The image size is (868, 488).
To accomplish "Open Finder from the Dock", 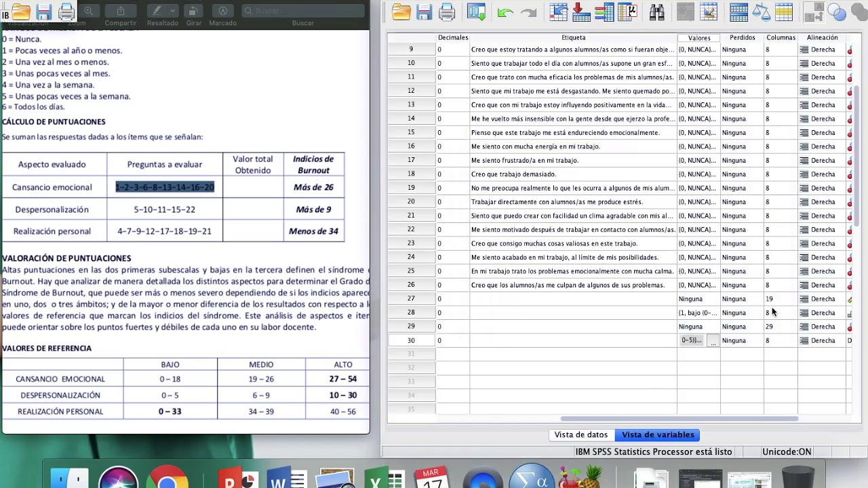I will 69,477.
